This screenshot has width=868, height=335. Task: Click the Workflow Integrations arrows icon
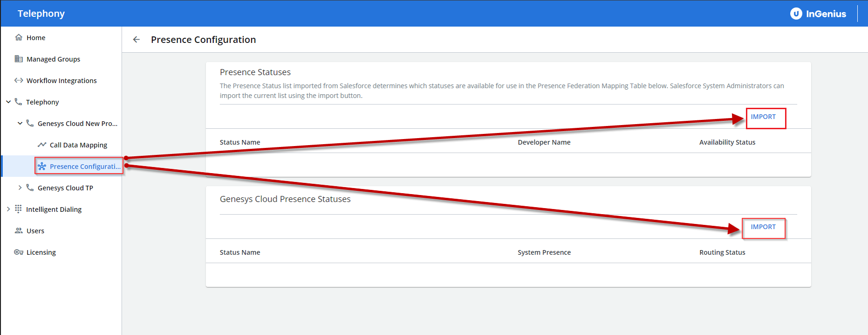[19, 80]
